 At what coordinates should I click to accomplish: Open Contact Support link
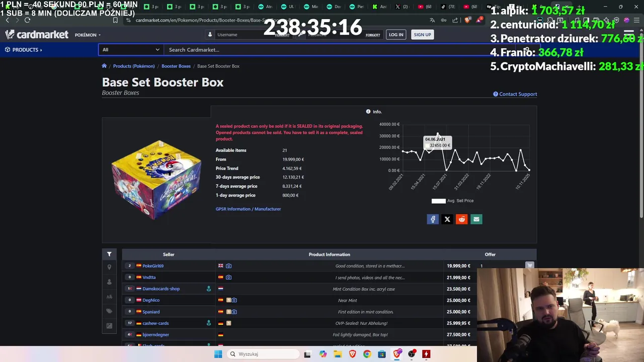tap(515, 94)
